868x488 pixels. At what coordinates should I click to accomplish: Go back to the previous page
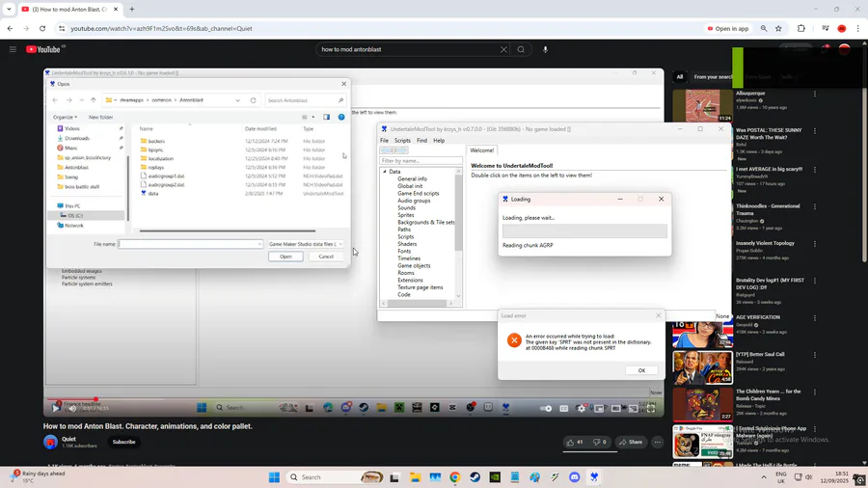[x=10, y=28]
